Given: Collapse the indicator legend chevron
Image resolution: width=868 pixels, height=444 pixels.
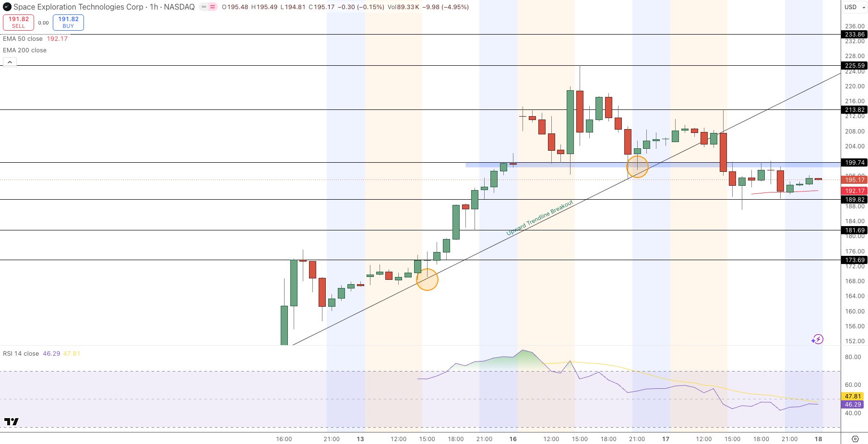Looking at the screenshot, I should 10,62.
